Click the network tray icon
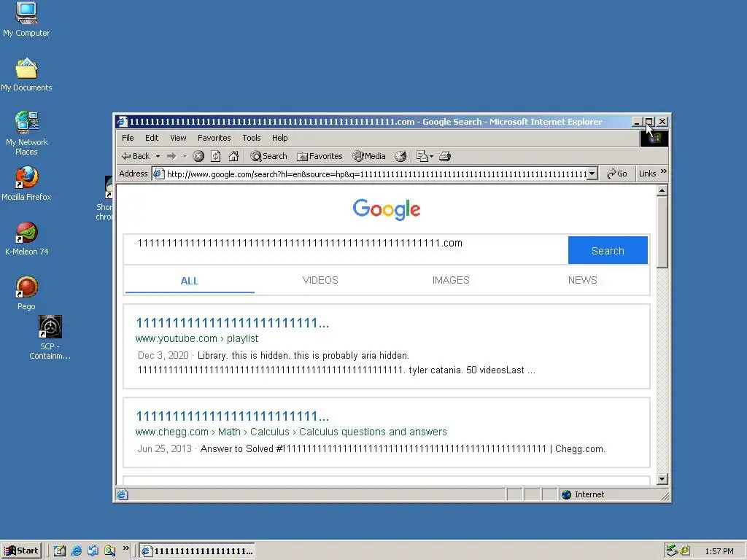 click(x=672, y=551)
